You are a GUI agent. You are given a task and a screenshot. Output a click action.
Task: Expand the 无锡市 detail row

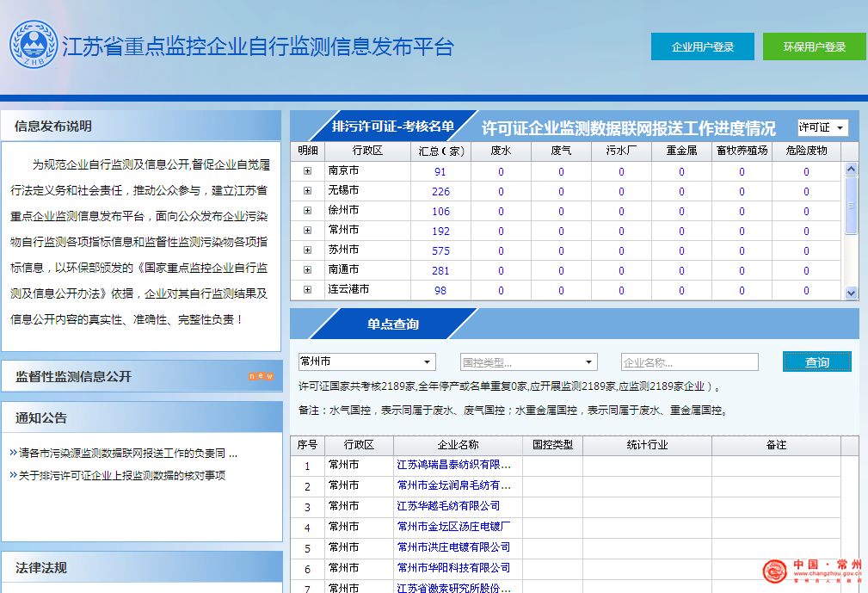307,191
